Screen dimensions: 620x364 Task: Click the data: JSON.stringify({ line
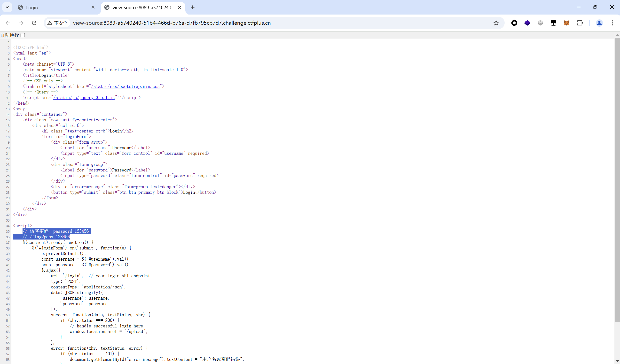point(77,293)
